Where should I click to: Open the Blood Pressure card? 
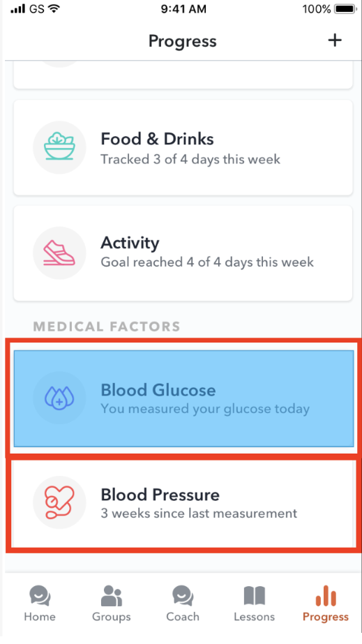183,504
